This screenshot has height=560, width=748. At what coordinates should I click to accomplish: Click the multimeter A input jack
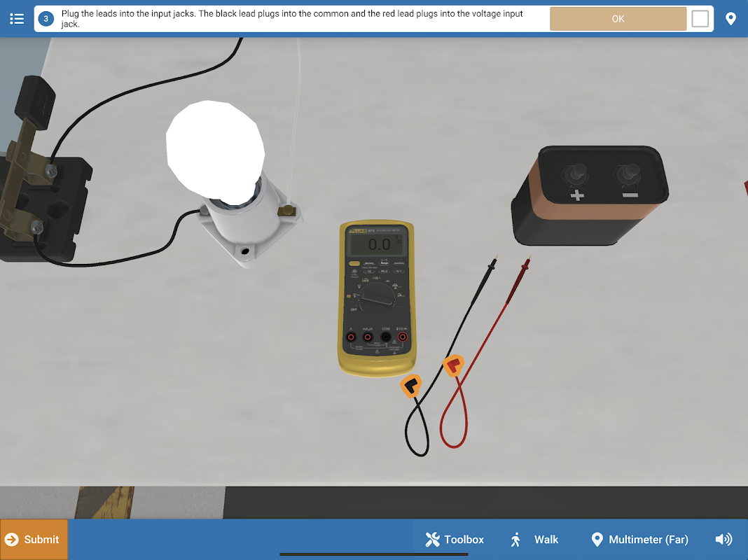click(351, 337)
